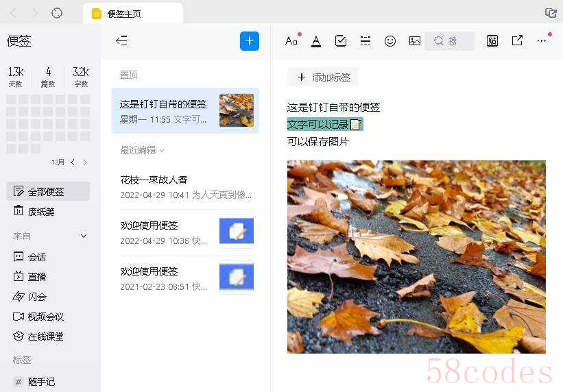Insert a checkbox to-do item
The height and width of the screenshot is (392, 563).
[x=340, y=41]
